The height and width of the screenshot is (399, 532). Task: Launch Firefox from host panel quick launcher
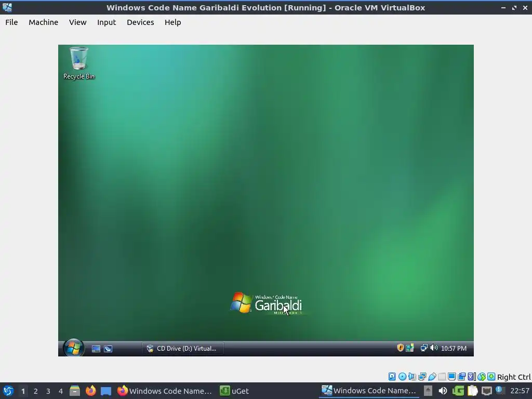[90, 391]
